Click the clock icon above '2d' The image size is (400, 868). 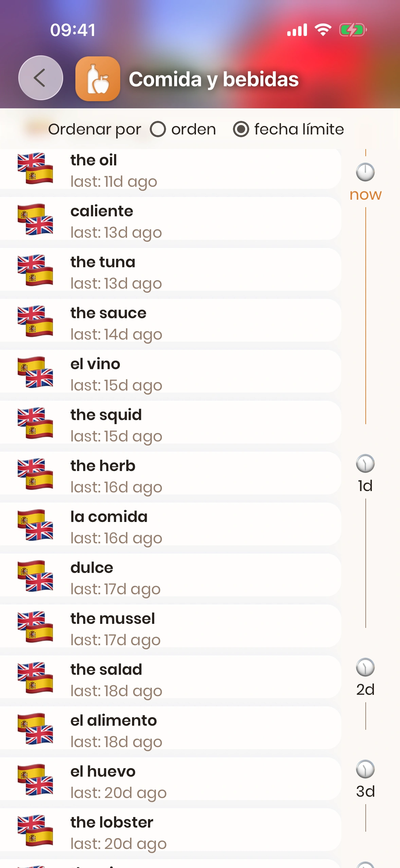[365, 667]
